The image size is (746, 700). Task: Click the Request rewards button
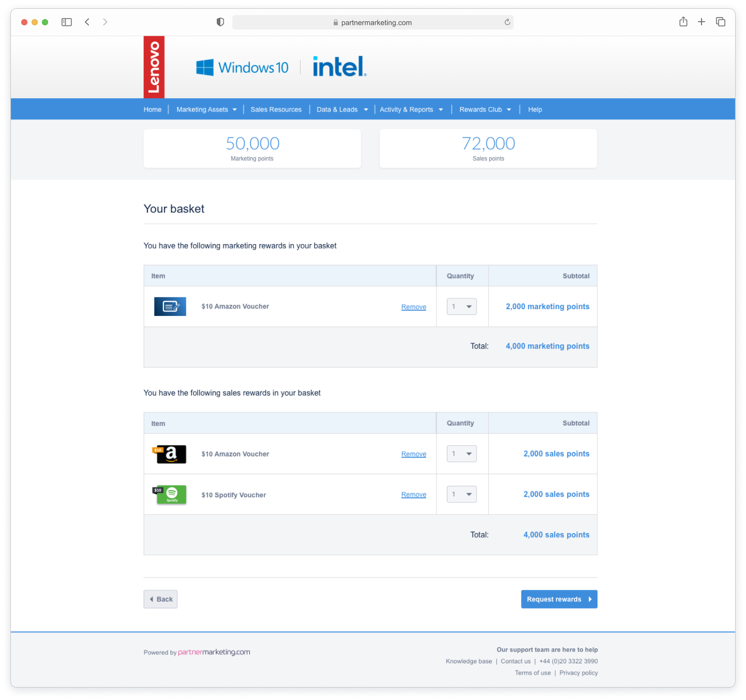click(x=559, y=599)
